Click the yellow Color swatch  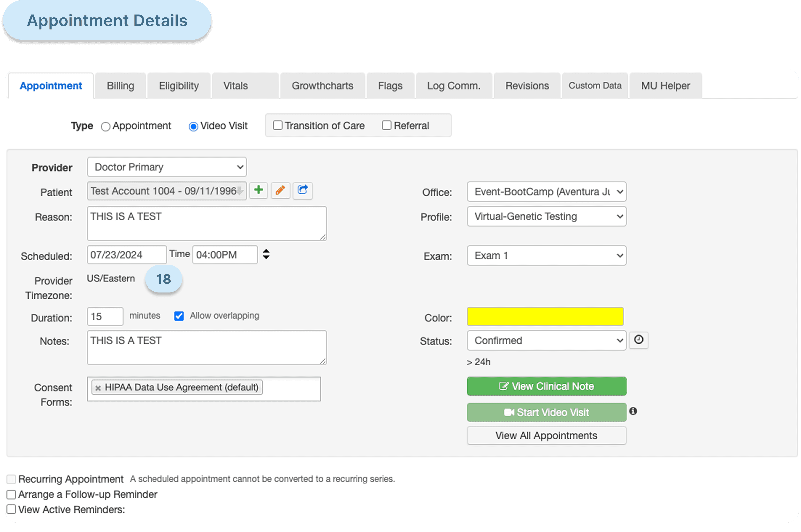click(545, 316)
